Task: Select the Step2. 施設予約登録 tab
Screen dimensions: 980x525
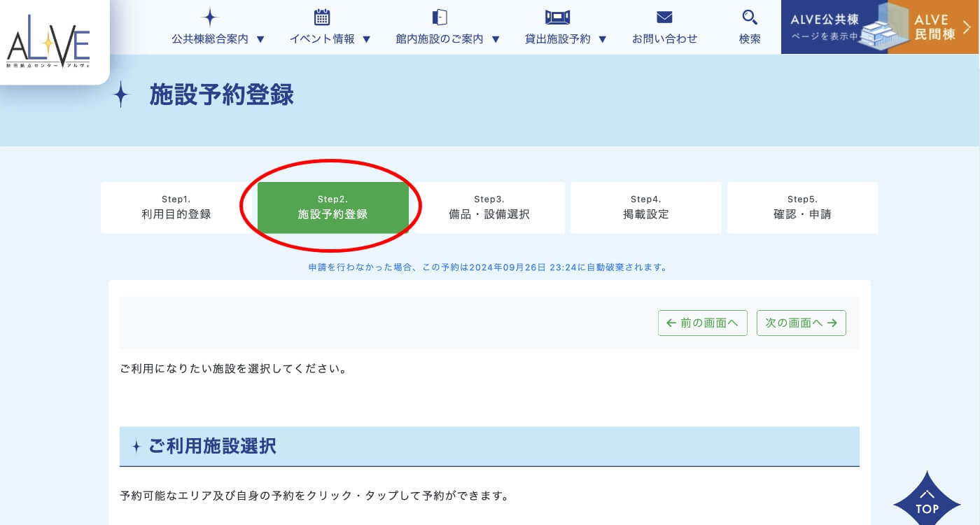Action: pyautogui.click(x=332, y=208)
